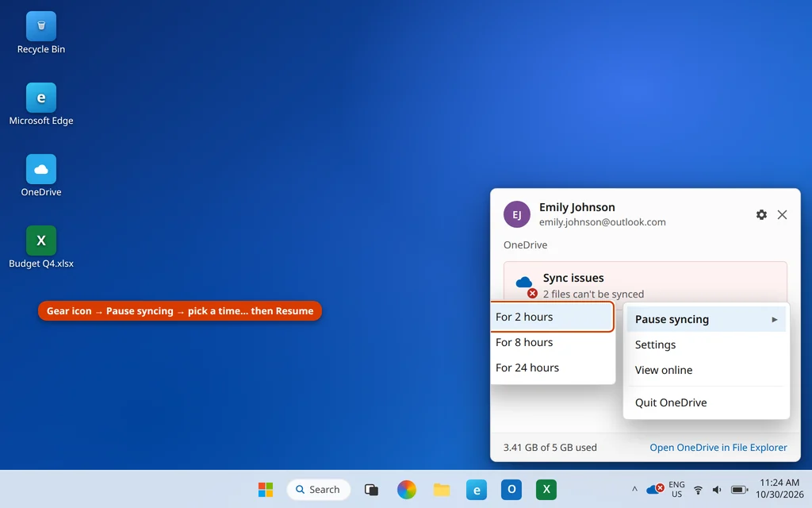The height and width of the screenshot is (508, 812).
Task: Launch Excel from the taskbar
Action: pos(546,489)
